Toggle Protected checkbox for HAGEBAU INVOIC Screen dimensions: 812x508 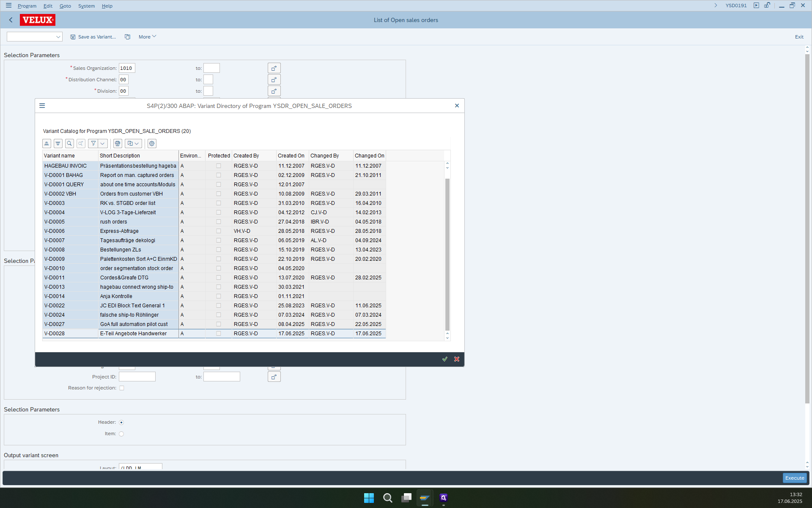[219, 166]
